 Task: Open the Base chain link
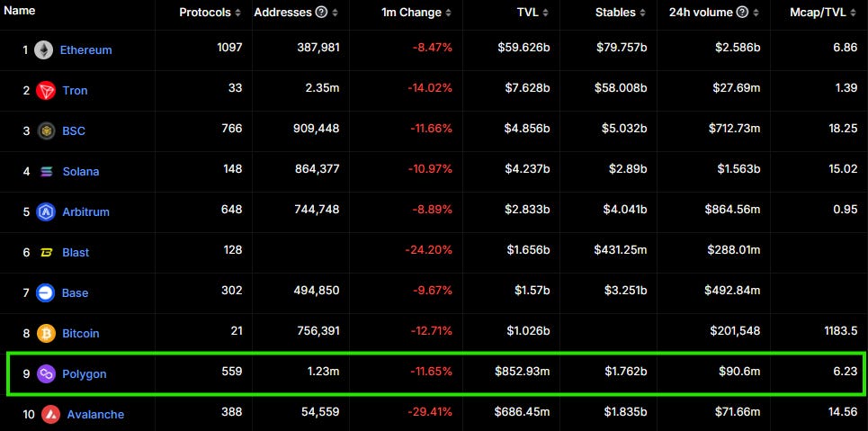click(x=75, y=292)
